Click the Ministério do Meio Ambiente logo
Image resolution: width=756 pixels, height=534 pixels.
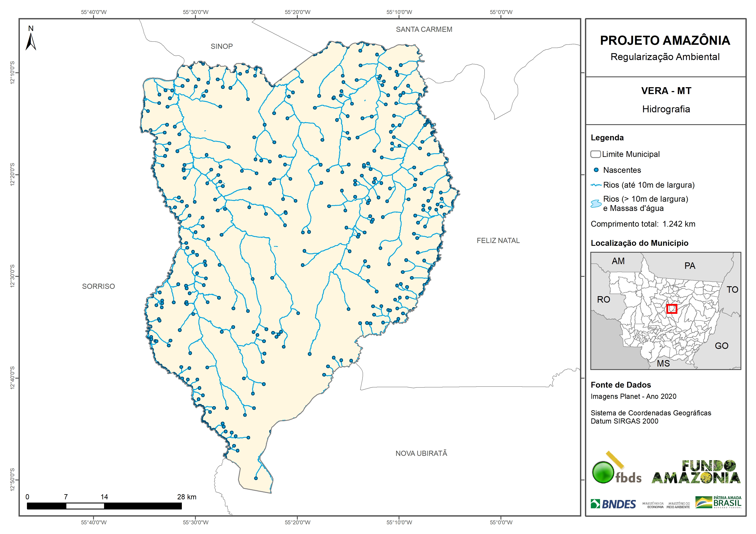tap(678, 505)
